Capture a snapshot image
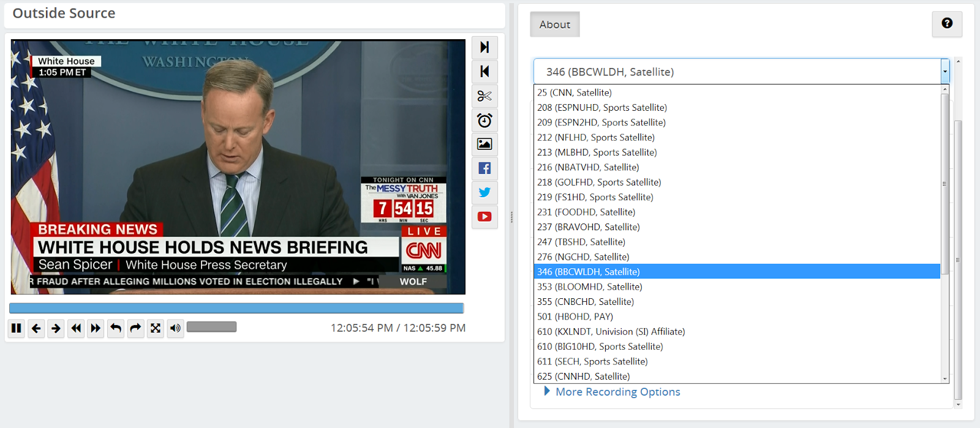The height and width of the screenshot is (428, 980). [x=484, y=144]
